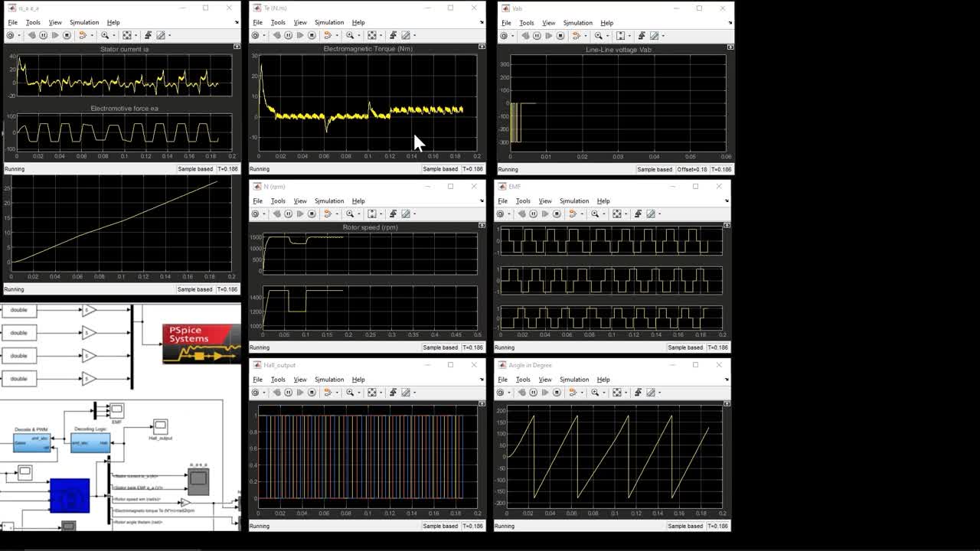Pause simulation from N (rpm) scope toolbar
The width and height of the screenshot is (980, 551).
click(x=288, y=214)
